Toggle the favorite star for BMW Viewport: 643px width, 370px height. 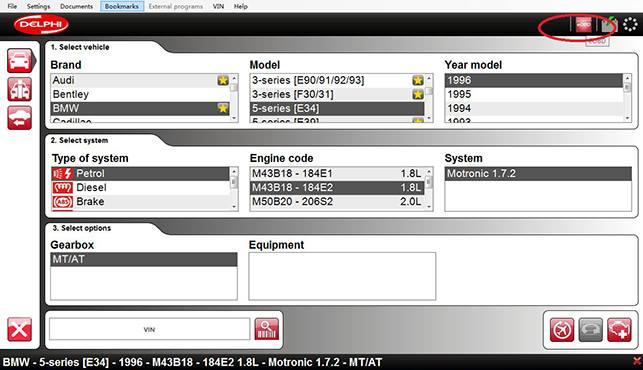[223, 108]
